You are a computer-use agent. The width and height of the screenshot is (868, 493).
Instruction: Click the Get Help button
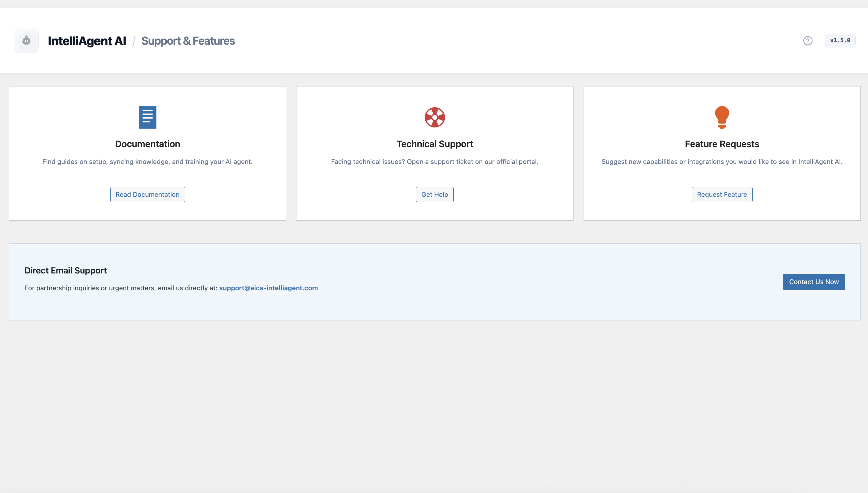(435, 194)
